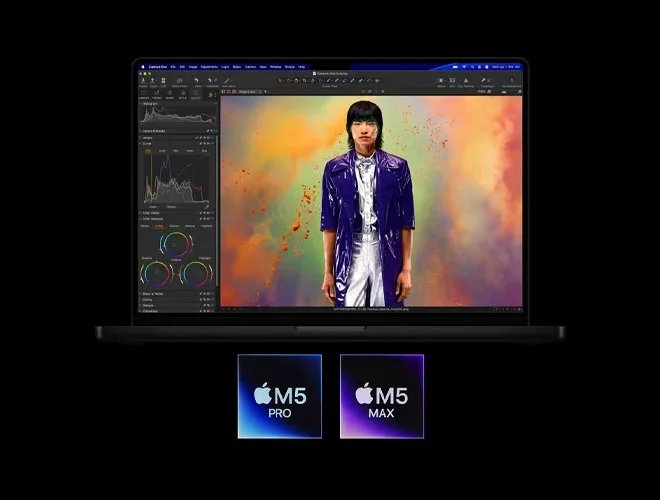The height and width of the screenshot is (500, 660).
Task: Open the Style tool tab
Action: click(x=183, y=95)
